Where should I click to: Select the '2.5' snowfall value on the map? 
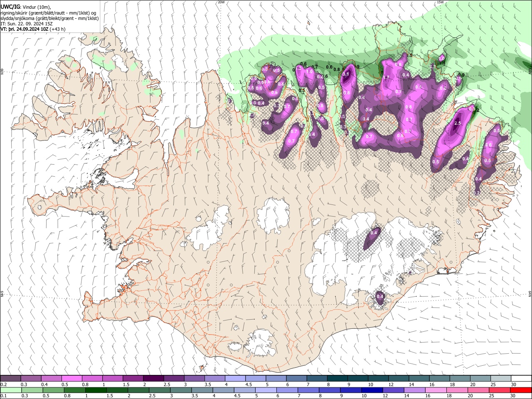[x=458, y=123]
